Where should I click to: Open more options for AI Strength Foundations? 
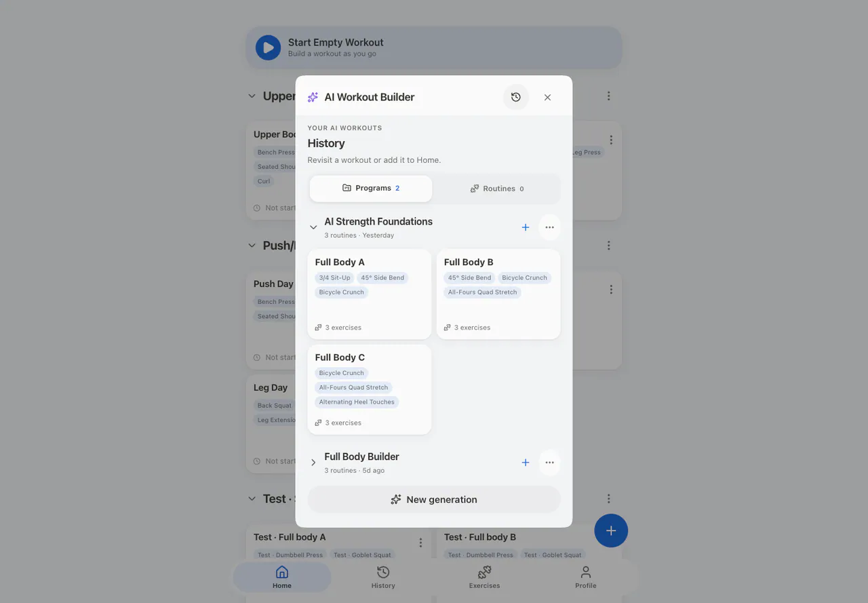[549, 227]
